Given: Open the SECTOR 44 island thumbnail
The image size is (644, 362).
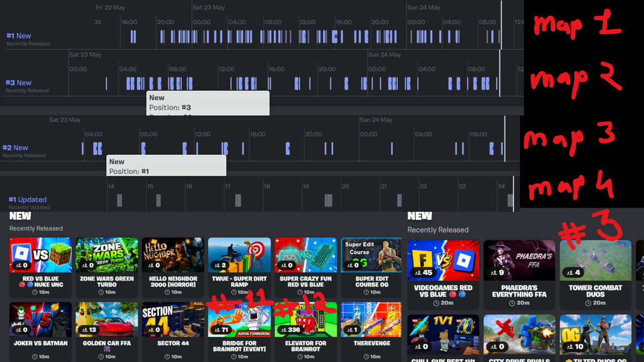Looking at the screenshot, I should (173, 320).
